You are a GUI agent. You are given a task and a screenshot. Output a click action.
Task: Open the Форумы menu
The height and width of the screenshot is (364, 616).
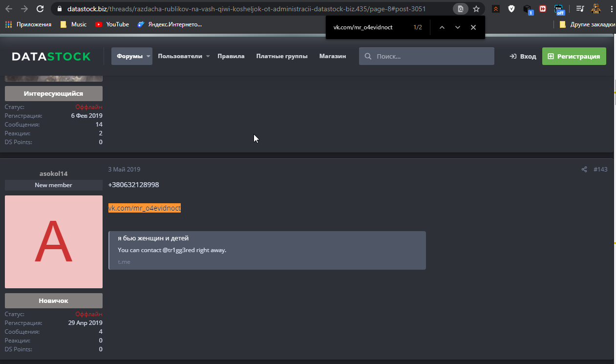(x=129, y=56)
